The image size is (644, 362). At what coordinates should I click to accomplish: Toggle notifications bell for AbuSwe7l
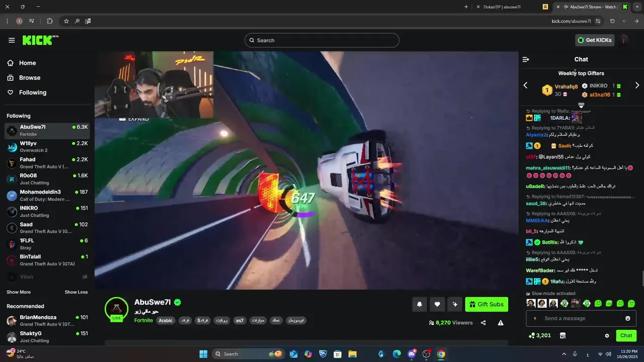pos(419,304)
